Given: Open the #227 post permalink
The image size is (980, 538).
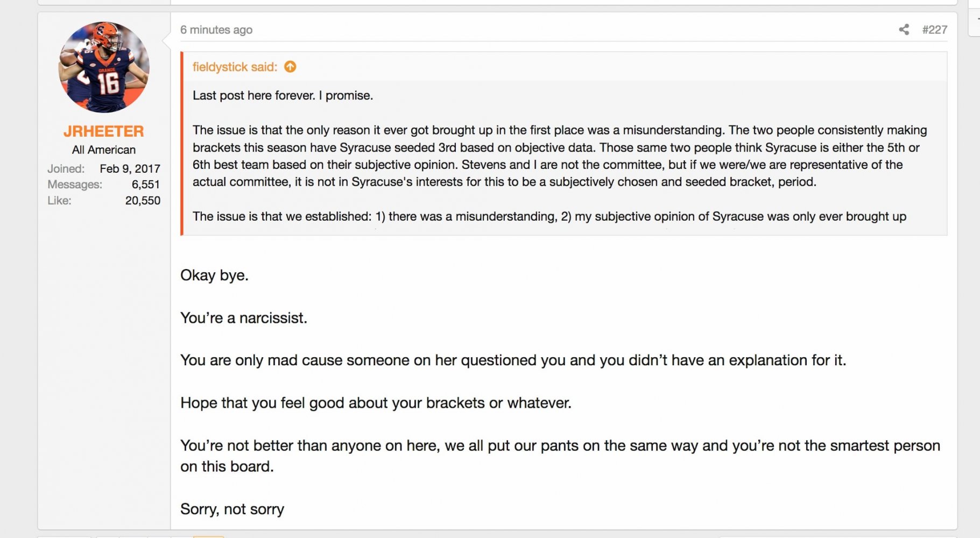Looking at the screenshot, I should point(934,30).
